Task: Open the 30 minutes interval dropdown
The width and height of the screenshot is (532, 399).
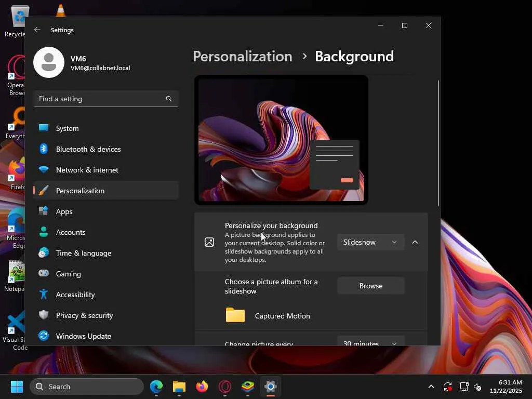Action: coord(370,341)
